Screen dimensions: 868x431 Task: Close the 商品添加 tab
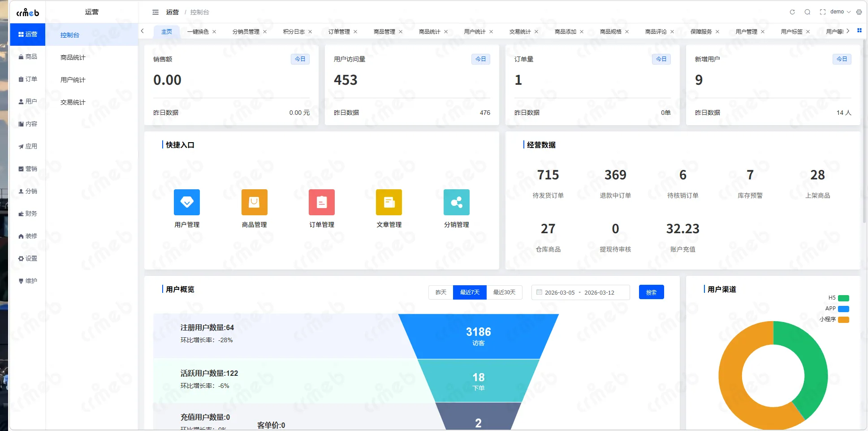coord(582,31)
